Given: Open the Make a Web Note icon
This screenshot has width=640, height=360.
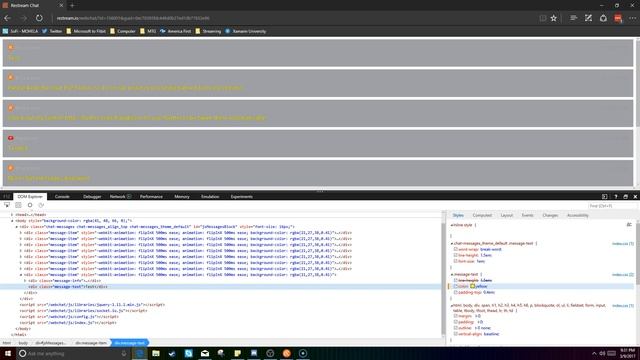Looking at the screenshot, I should tap(588, 18).
